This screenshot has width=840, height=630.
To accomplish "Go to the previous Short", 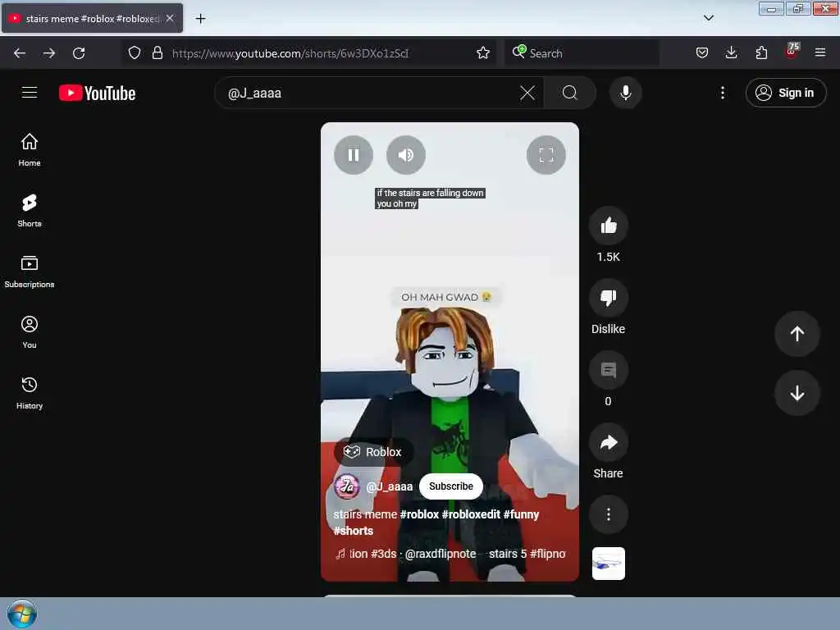I will (x=797, y=334).
